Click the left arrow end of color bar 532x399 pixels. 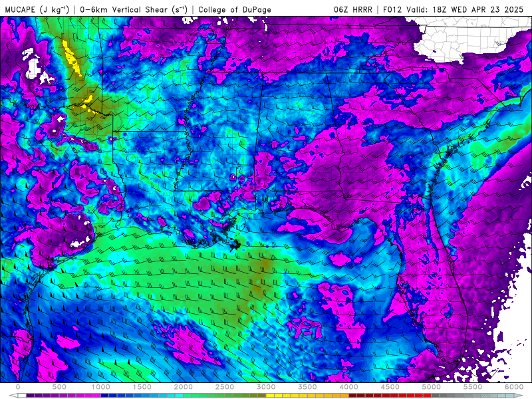tap(13, 396)
